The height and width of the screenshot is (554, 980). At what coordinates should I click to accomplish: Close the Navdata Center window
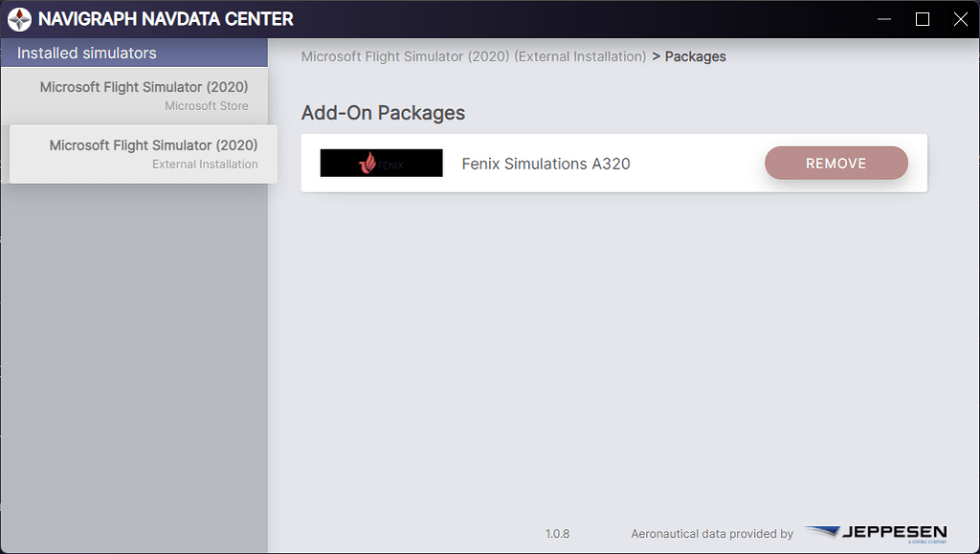[960, 19]
